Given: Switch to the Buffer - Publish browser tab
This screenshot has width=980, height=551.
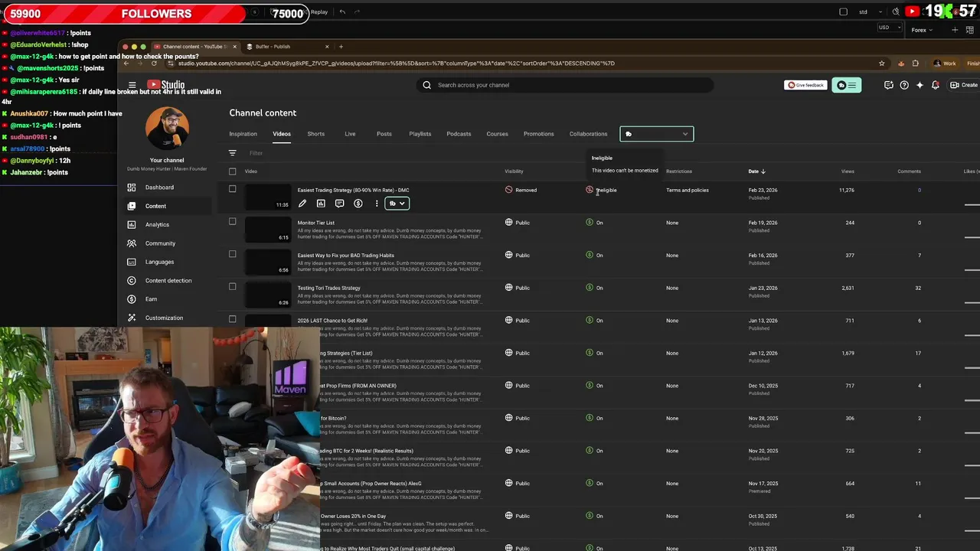Looking at the screenshot, I should (x=287, y=47).
